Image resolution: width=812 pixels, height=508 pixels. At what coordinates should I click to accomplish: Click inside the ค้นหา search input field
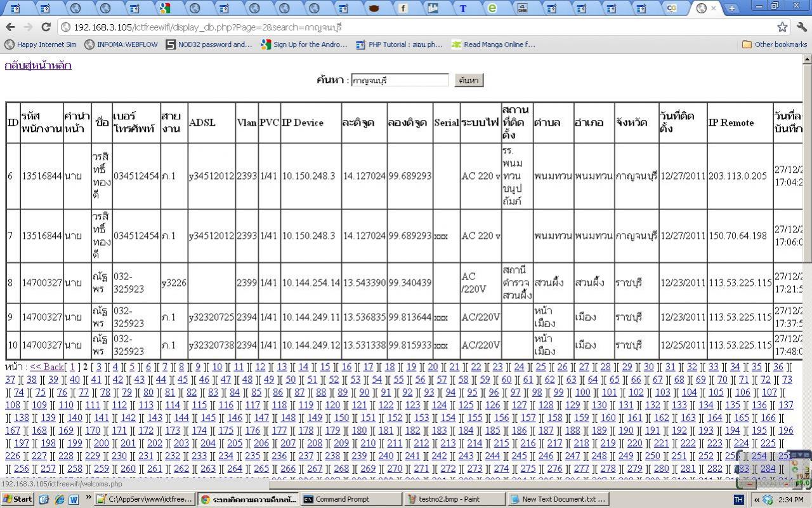pos(400,80)
